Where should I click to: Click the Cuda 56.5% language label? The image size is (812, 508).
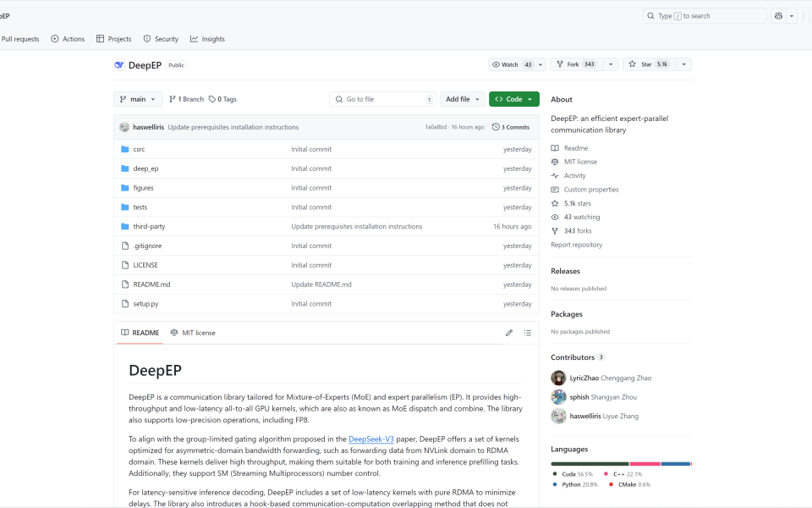pyautogui.click(x=573, y=474)
